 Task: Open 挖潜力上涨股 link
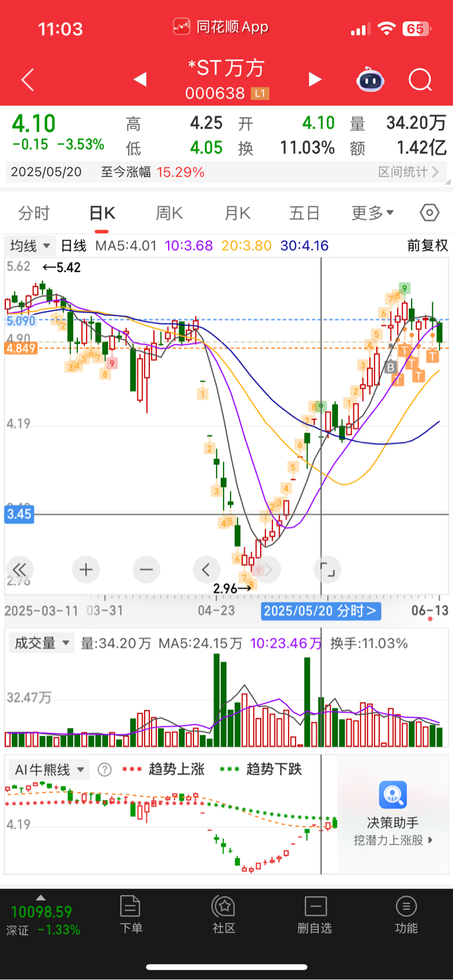click(393, 840)
